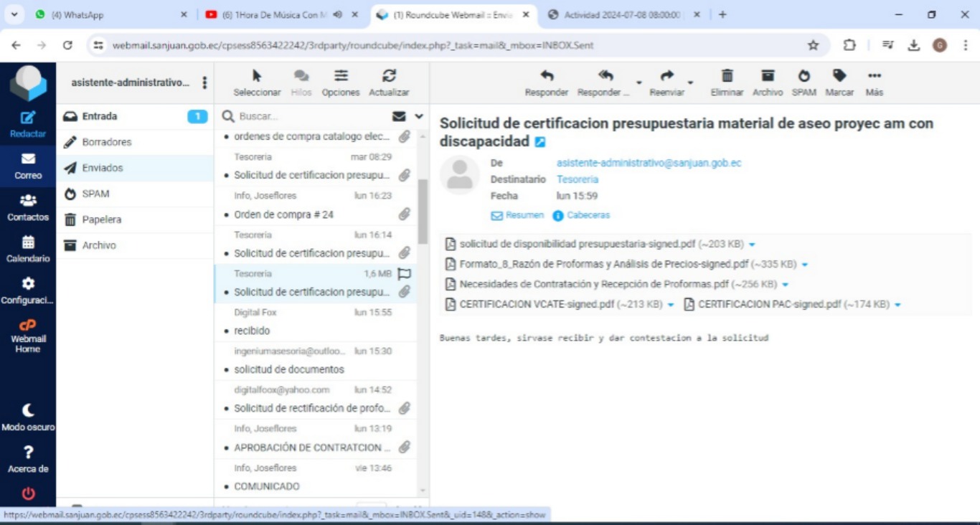The width and height of the screenshot is (980, 525).
Task: Expand the message list filter dropdown chevron
Action: [419, 116]
